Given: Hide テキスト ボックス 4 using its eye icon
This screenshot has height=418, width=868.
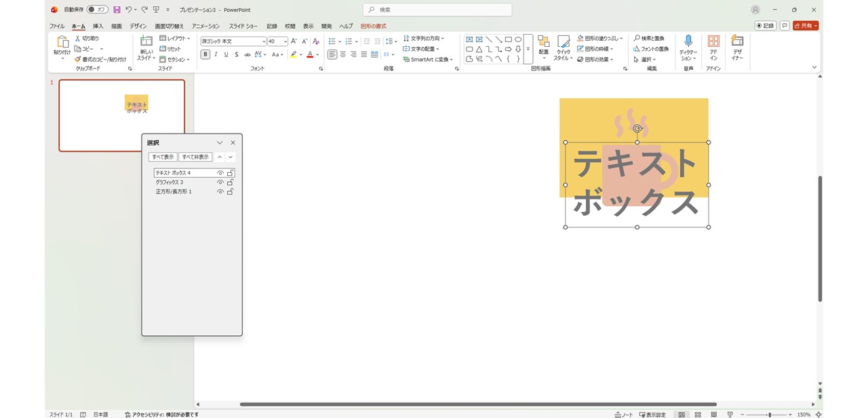Looking at the screenshot, I should click(220, 173).
